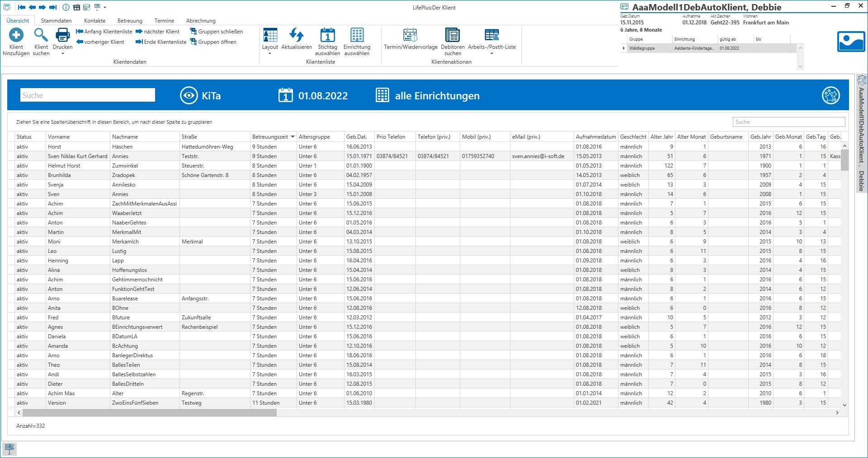Open Stichtag auswählen calendar icon
The image size is (868, 458).
coord(327,35)
